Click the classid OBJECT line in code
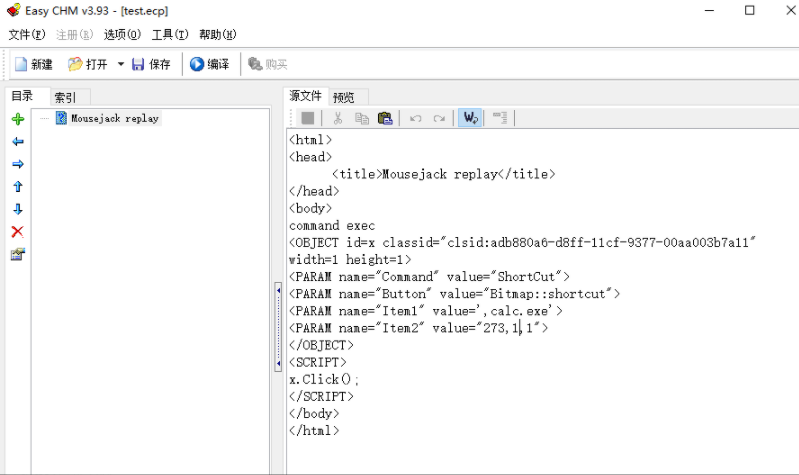799x475 pixels. (x=522, y=242)
